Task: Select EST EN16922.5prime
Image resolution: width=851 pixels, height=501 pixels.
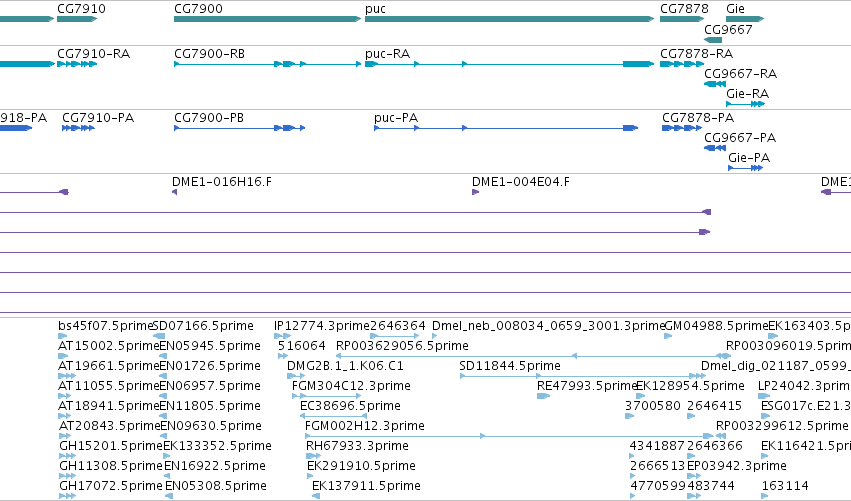Action: 215,467
